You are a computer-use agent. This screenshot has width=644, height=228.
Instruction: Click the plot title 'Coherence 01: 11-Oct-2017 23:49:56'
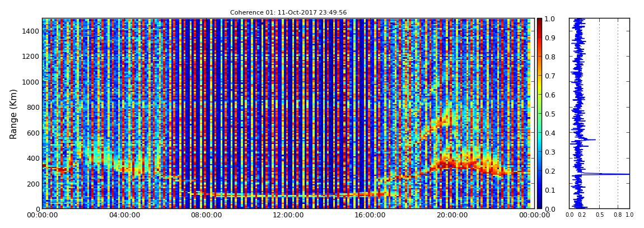[288, 12]
